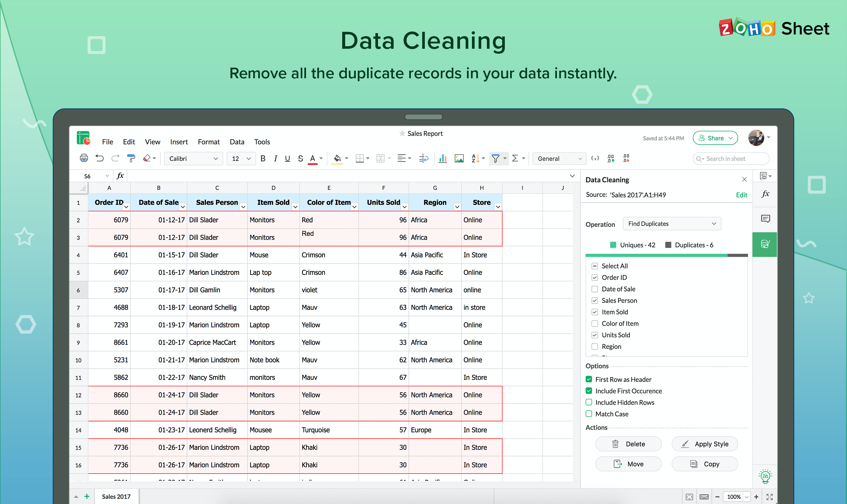The height and width of the screenshot is (504, 847).
Task: Open the Functions fx panel in the sidebar
Action: click(765, 194)
